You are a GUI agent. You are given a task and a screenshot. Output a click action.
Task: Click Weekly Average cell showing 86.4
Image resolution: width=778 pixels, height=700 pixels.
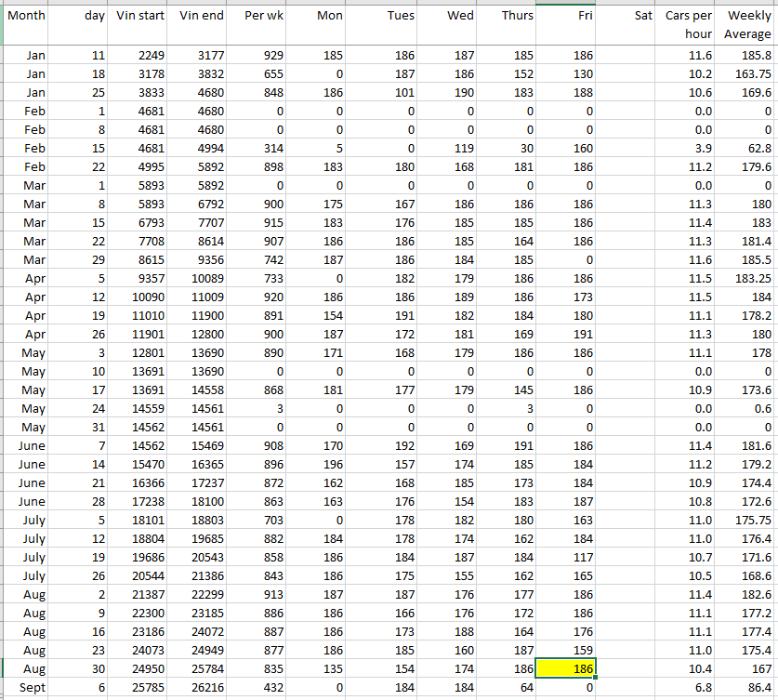tap(746, 687)
